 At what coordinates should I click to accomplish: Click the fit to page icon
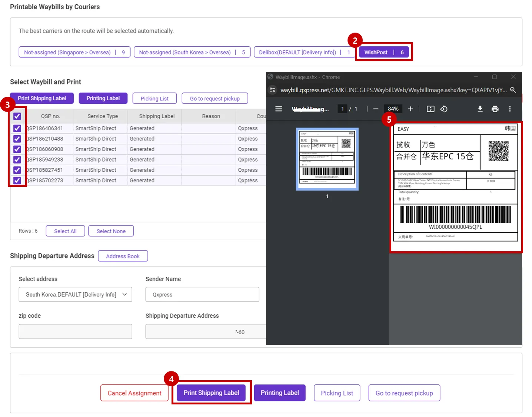click(430, 109)
